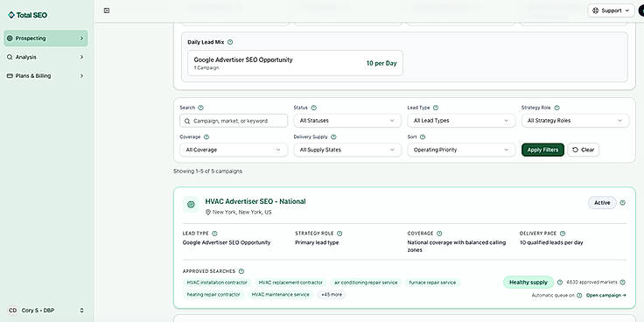Follow the Open campaign link
Screen dimensions: 644x322
pyautogui.click(x=605, y=295)
